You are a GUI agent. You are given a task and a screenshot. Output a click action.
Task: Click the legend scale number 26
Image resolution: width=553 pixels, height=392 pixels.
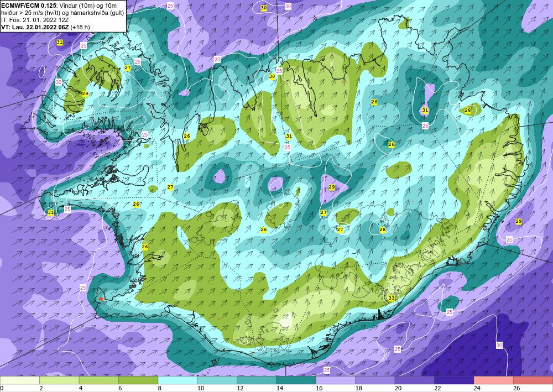(517, 389)
